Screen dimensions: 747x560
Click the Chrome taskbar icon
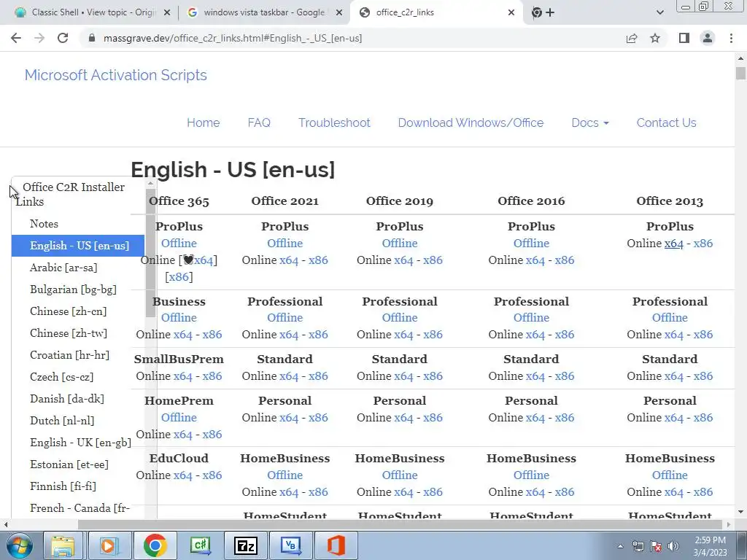(x=155, y=545)
